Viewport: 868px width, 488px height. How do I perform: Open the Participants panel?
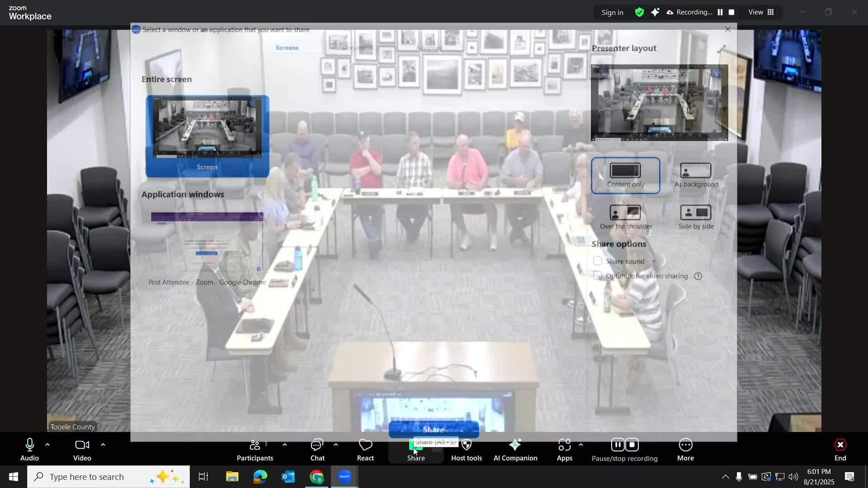click(255, 448)
